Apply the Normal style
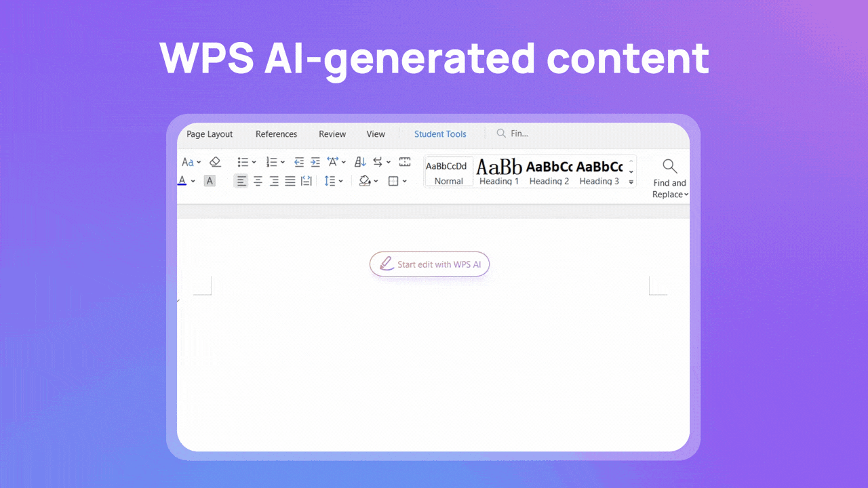The height and width of the screenshot is (488, 868). pyautogui.click(x=449, y=172)
